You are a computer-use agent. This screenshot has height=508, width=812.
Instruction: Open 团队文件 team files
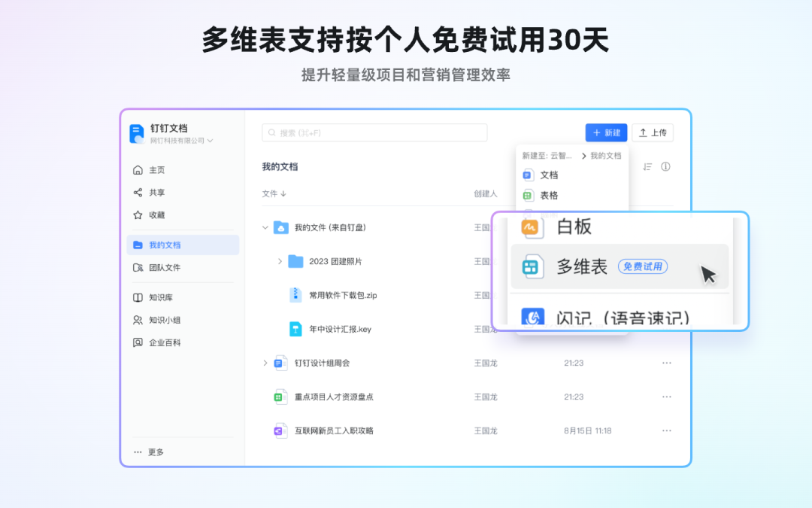pyautogui.click(x=164, y=268)
